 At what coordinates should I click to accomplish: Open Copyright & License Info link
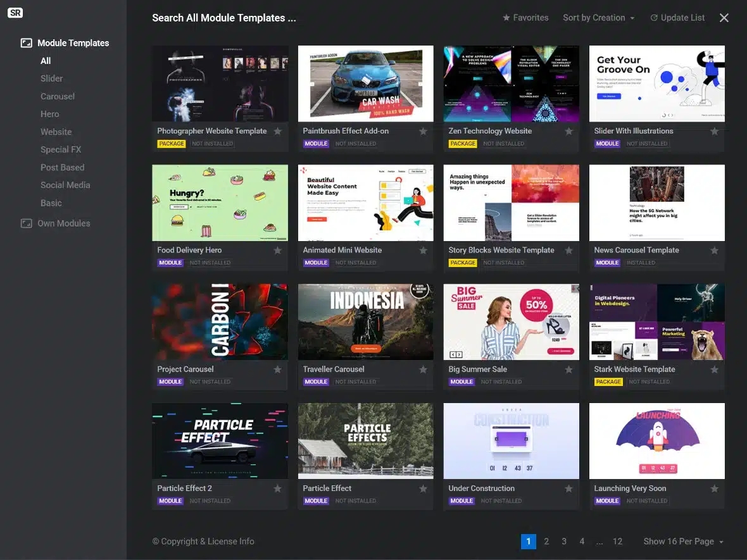203,542
